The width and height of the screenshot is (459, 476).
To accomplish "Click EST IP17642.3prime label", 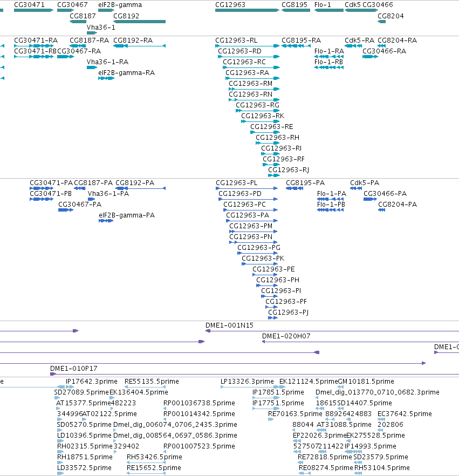I will (92, 382).
